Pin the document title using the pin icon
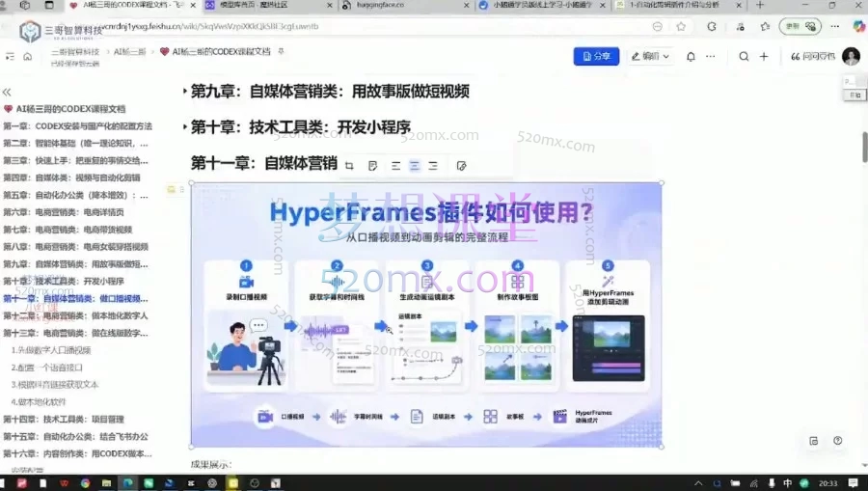 tap(281, 51)
